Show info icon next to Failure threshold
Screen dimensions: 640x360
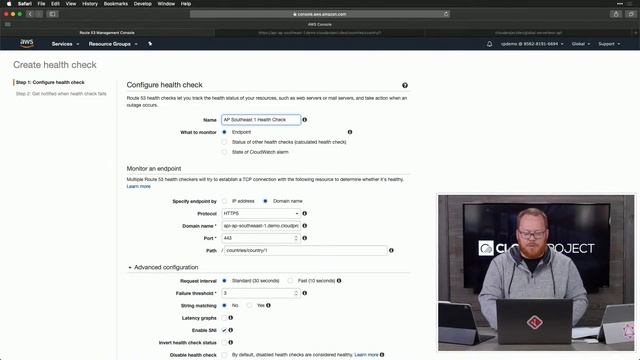(304, 293)
